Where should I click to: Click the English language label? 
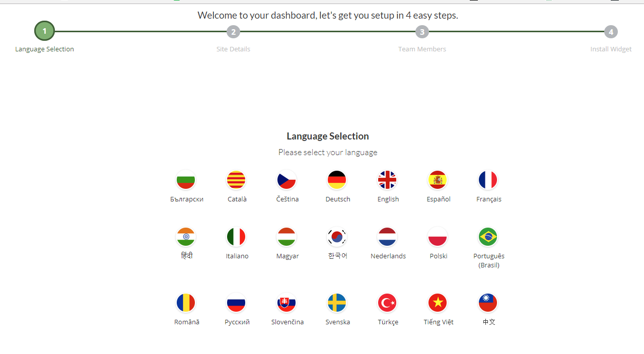click(x=388, y=199)
